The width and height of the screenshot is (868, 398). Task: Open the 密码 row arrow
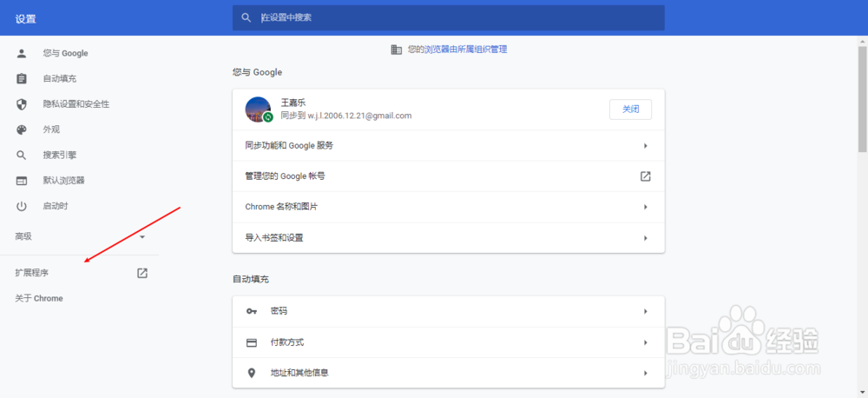[x=646, y=311]
